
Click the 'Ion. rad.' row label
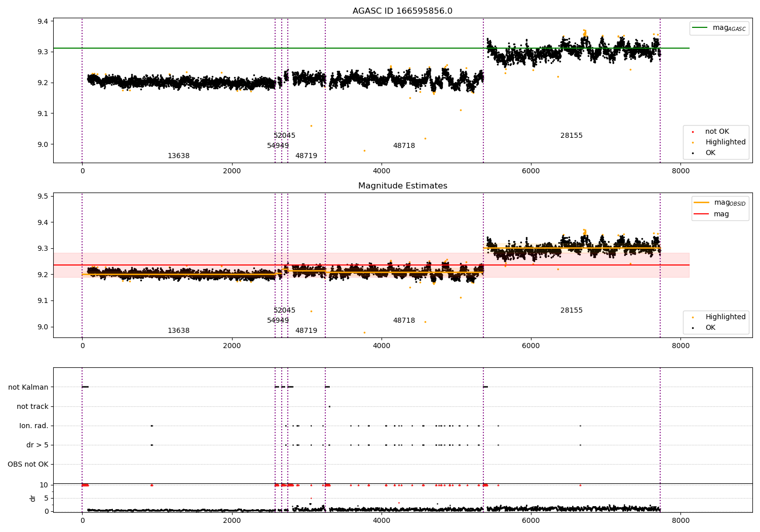click(34, 426)
